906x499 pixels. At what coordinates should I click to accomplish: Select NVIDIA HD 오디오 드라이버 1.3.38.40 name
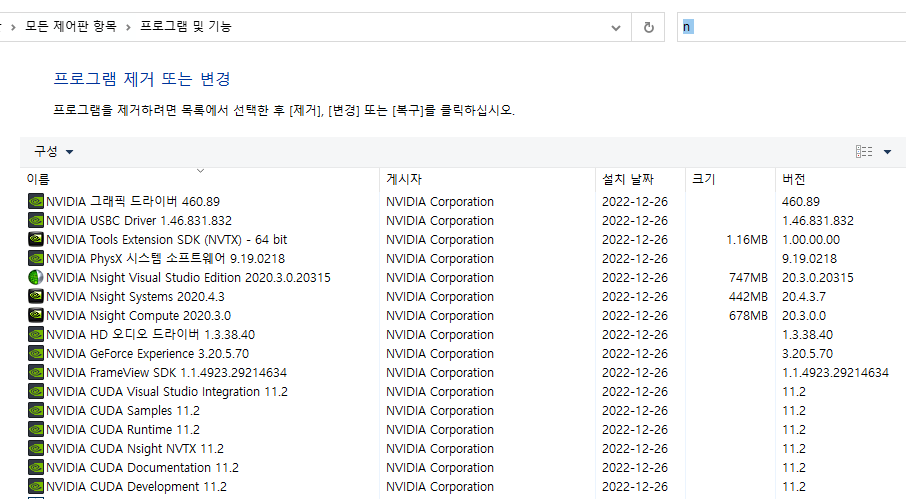(150, 335)
